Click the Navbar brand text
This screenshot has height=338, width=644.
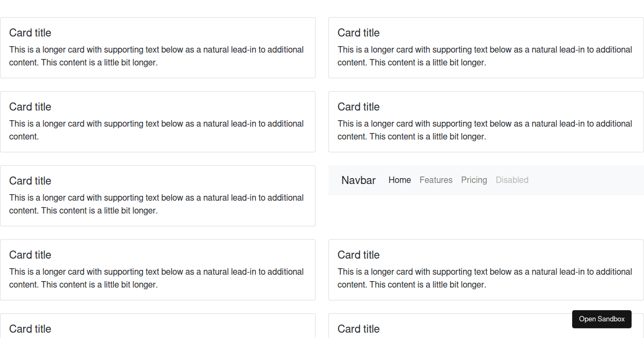click(x=358, y=180)
